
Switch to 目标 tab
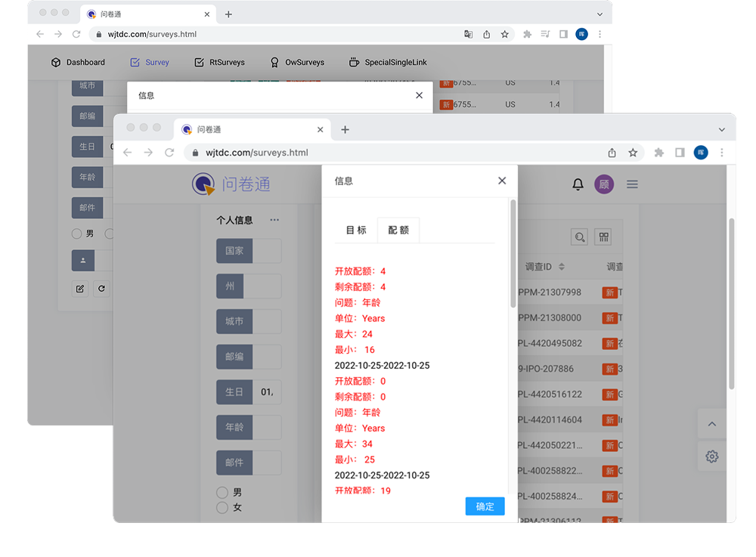click(x=356, y=231)
